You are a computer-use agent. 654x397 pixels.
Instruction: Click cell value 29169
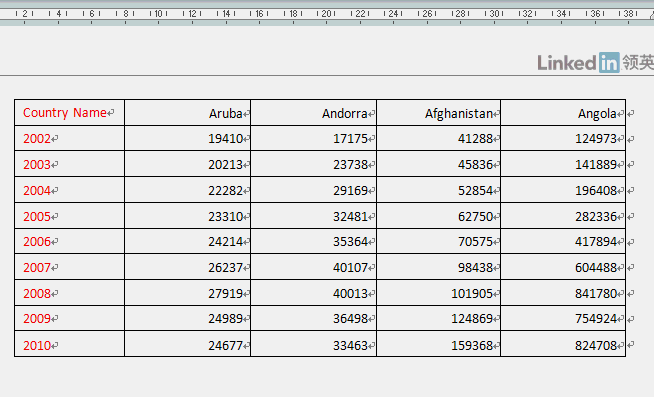click(x=350, y=190)
